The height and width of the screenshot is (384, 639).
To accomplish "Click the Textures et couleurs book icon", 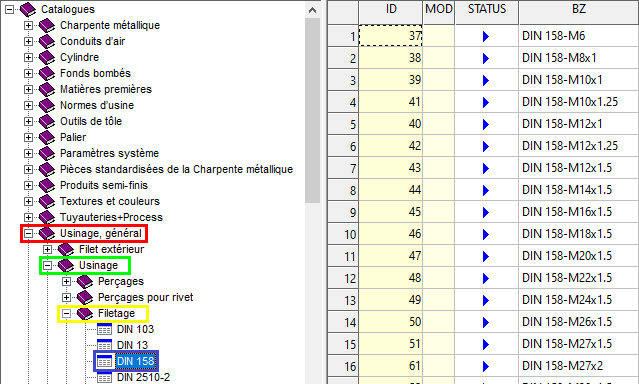I will 47,201.
